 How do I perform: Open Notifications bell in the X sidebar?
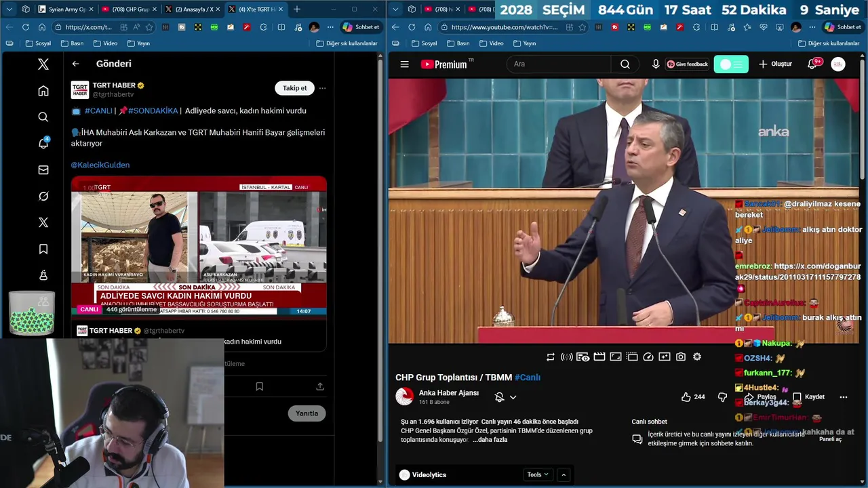click(43, 144)
